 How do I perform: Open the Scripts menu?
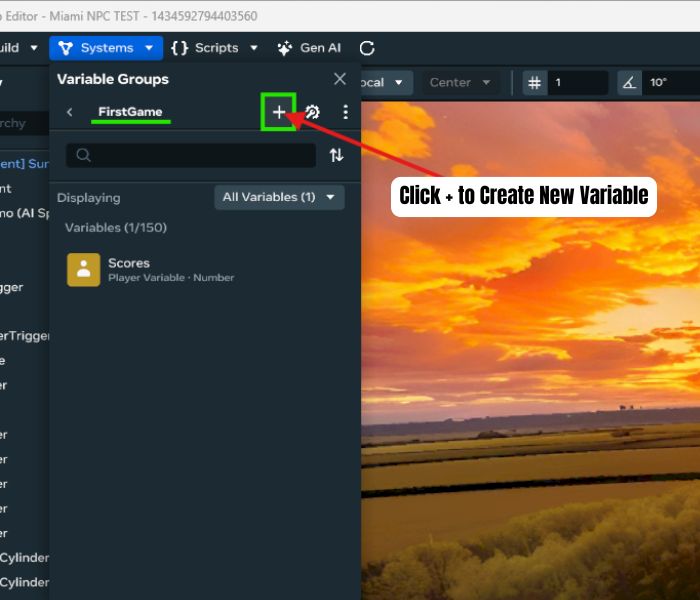pyautogui.click(x=214, y=48)
